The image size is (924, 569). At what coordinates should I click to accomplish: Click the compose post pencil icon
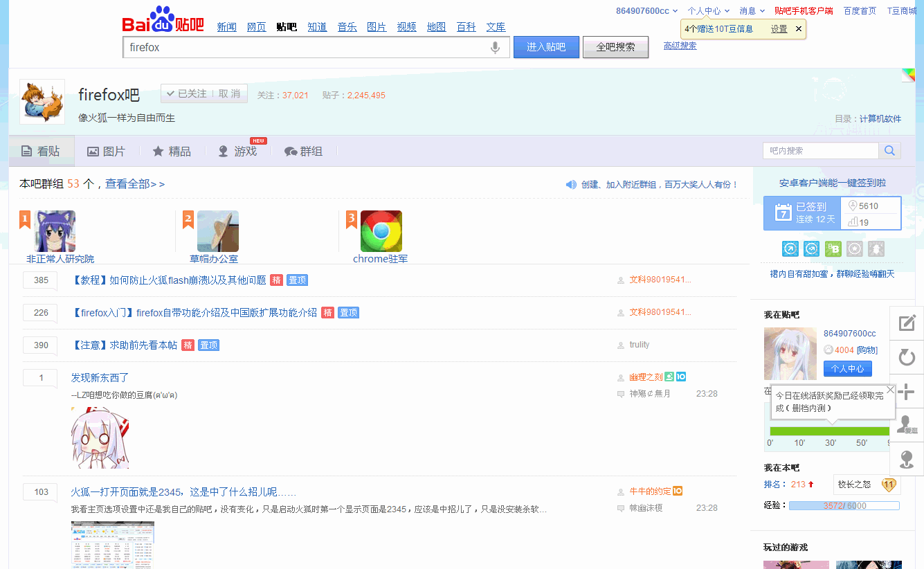coord(907,323)
